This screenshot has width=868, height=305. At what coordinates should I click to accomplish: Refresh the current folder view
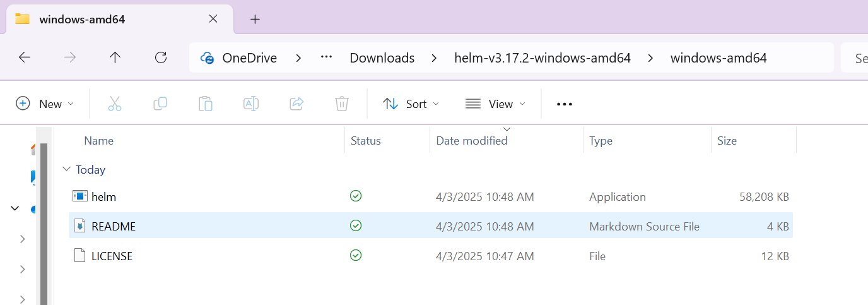tap(161, 57)
